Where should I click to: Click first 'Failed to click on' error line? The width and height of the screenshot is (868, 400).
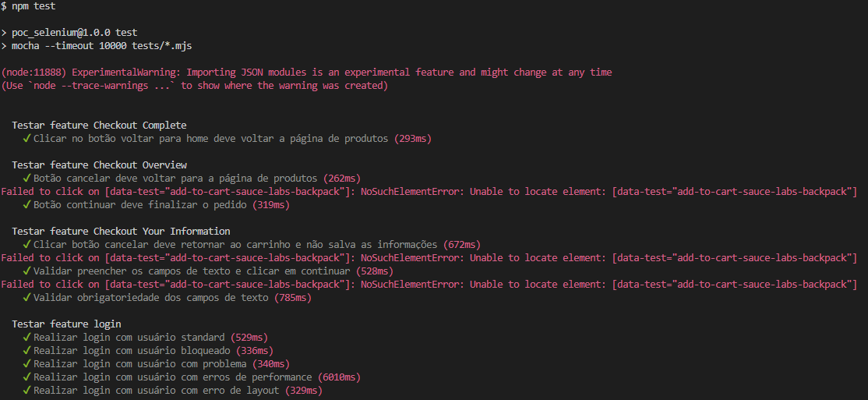click(429, 192)
